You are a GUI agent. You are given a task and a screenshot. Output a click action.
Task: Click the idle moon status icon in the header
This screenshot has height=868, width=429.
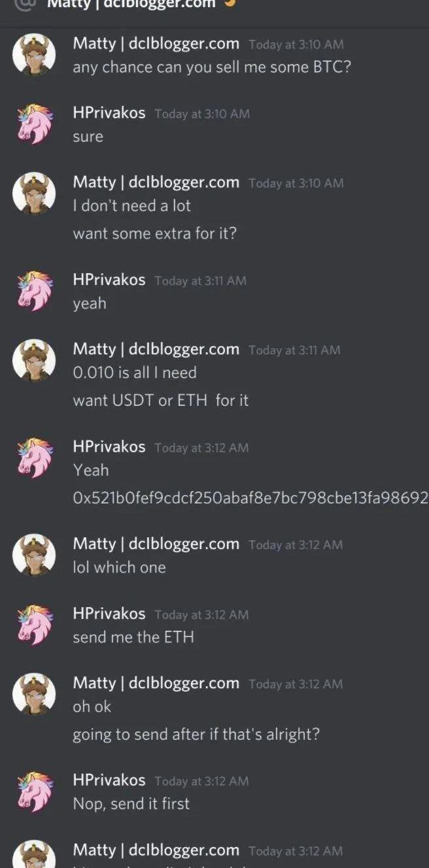click(x=229, y=3)
